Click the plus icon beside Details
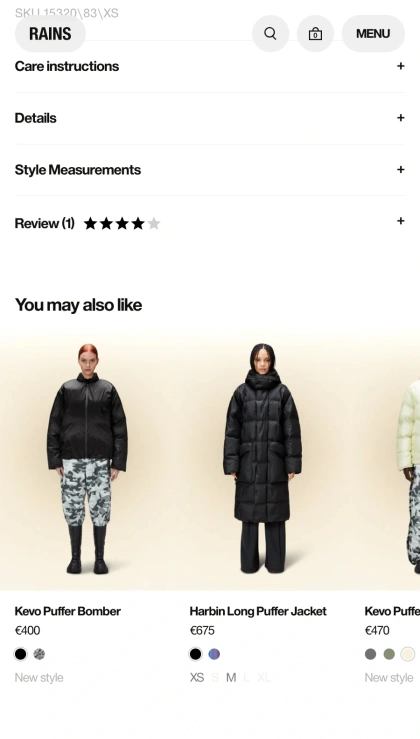Image resolution: width=420 pixels, height=739 pixels. click(x=401, y=118)
